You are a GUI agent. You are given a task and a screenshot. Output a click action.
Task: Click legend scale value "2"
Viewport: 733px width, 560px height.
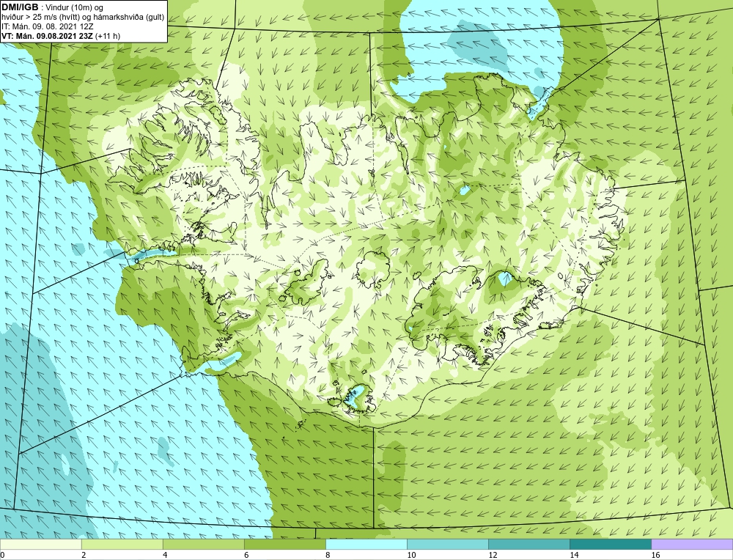[84, 555]
